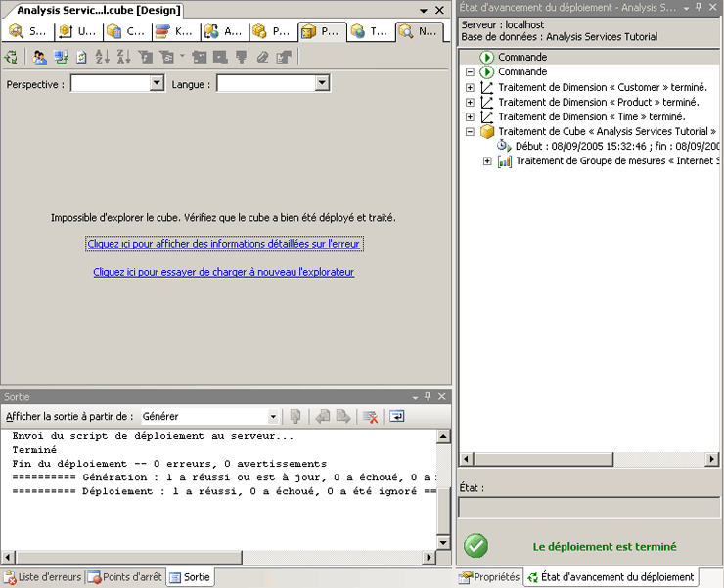Toggle word wrap icon in Sortie toolbar
The width and height of the screenshot is (724, 588).
coord(396,416)
